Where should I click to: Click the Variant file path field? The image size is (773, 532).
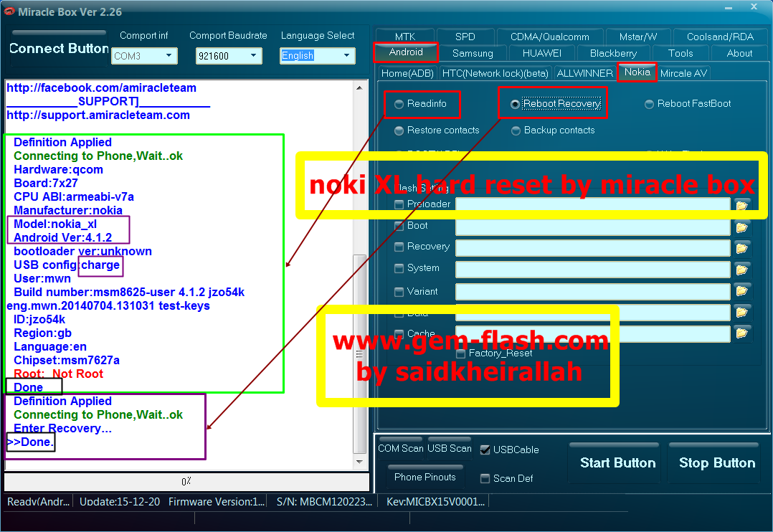[x=592, y=291]
